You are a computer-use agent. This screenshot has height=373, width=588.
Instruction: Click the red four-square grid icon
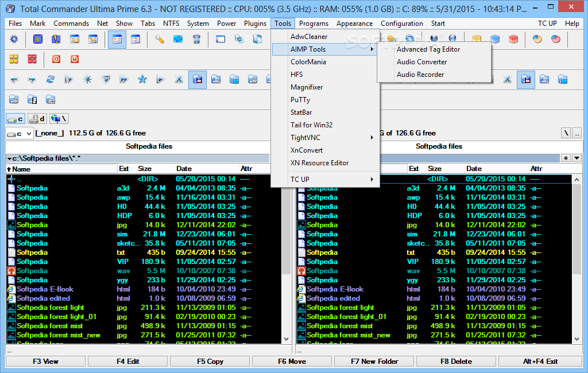click(x=32, y=59)
